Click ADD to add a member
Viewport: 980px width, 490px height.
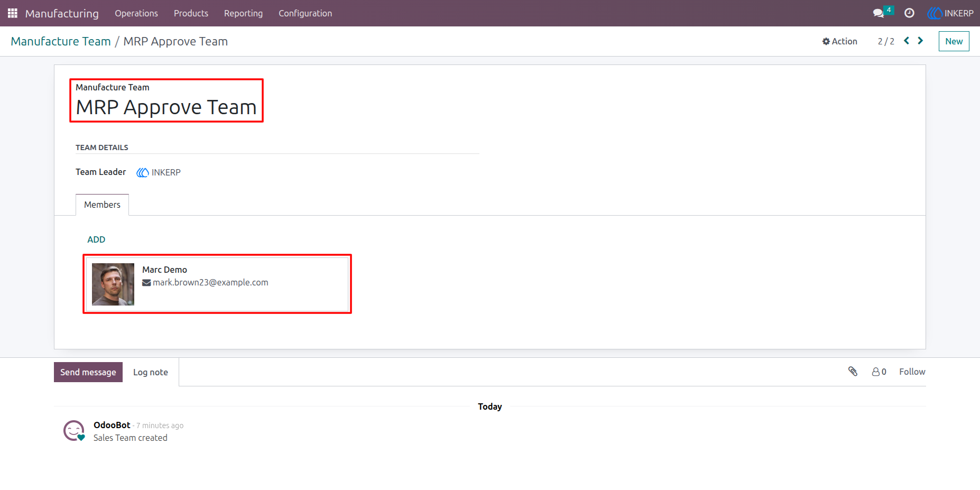pyautogui.click(x=96, y=239)
